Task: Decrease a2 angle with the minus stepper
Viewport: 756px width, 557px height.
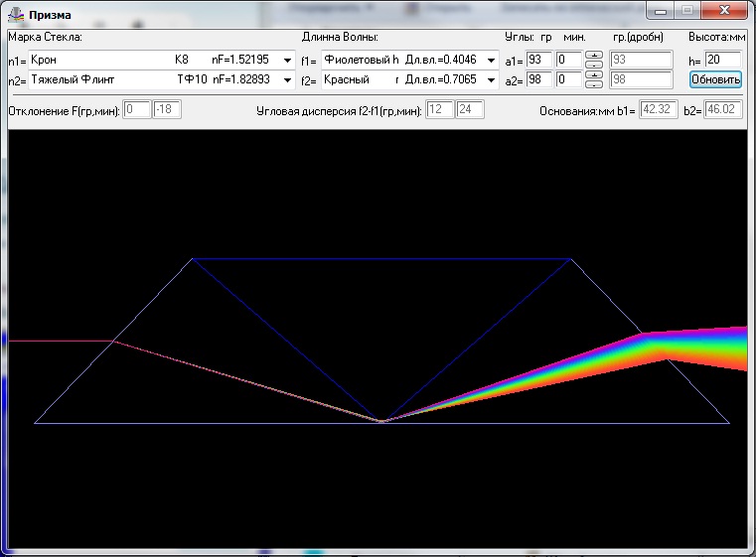Action: (594, 84)
